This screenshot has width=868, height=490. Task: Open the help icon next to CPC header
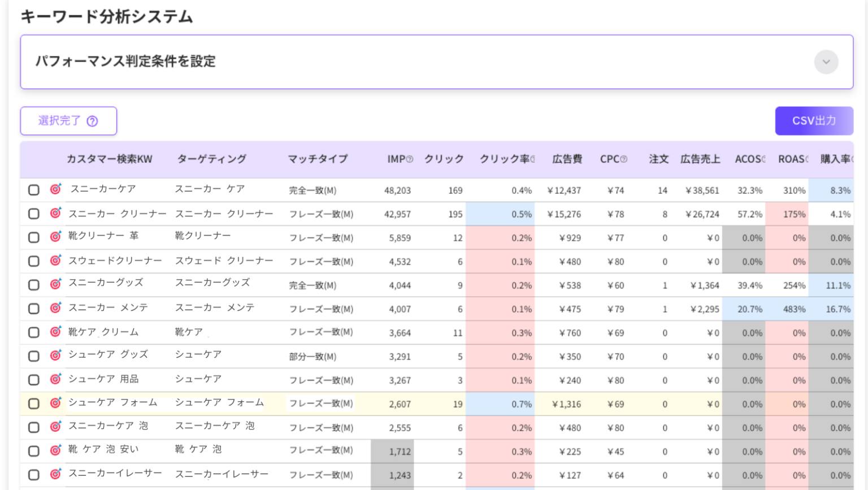pyautogui.click(x=624, y=159)
